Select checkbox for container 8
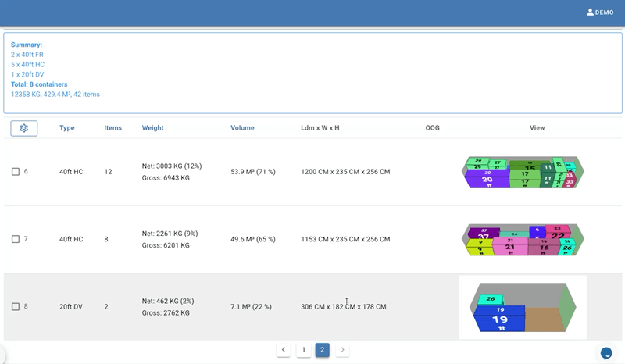The width and height of the screenshot is (625, 364). (x=16, y=307)
